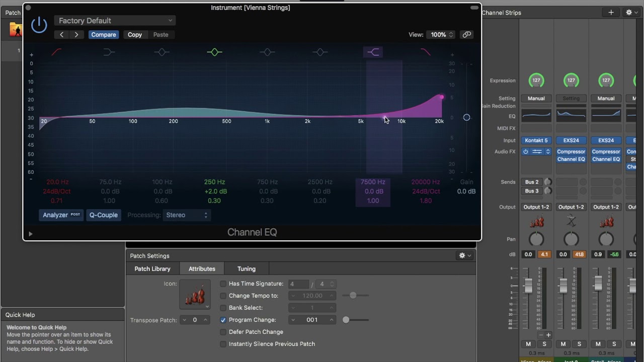Toggle the green 250 Hz band icon
The image size is (644, 362).
pyautogui.click(x=214, y=52)
